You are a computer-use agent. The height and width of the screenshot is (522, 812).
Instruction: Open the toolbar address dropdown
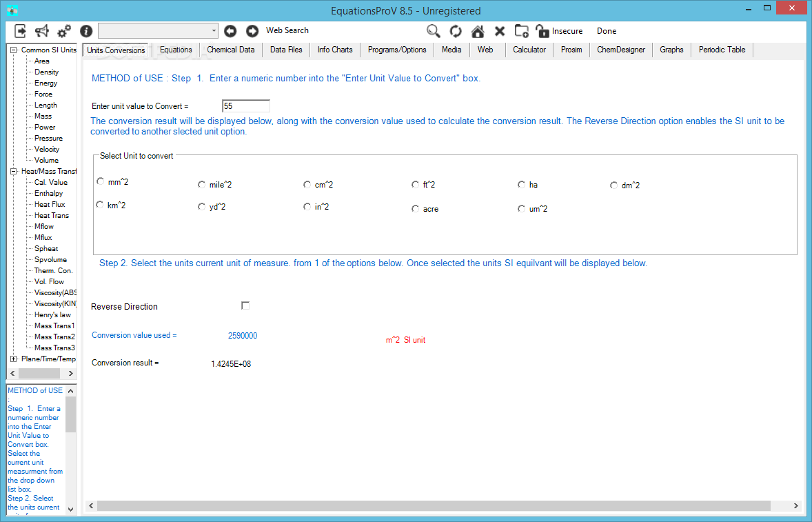tap(214, 31)
